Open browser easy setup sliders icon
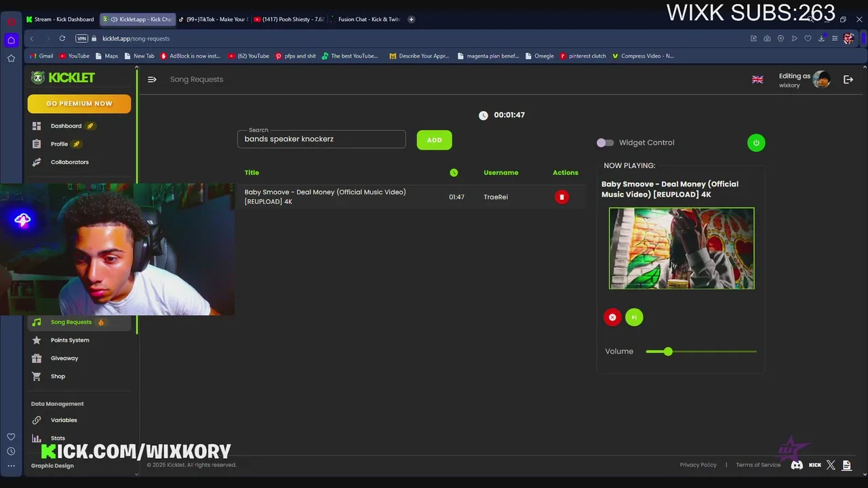 point(835,39)
